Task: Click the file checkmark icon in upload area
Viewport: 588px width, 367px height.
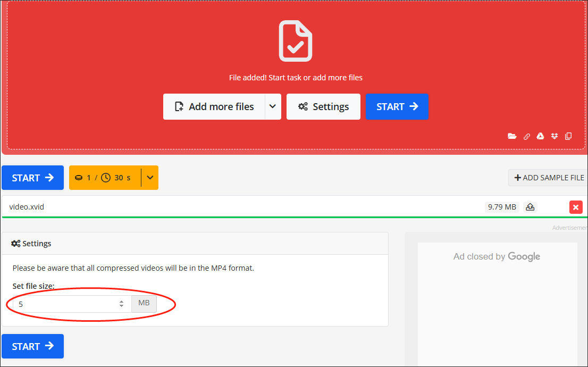Action: (296, 41)
